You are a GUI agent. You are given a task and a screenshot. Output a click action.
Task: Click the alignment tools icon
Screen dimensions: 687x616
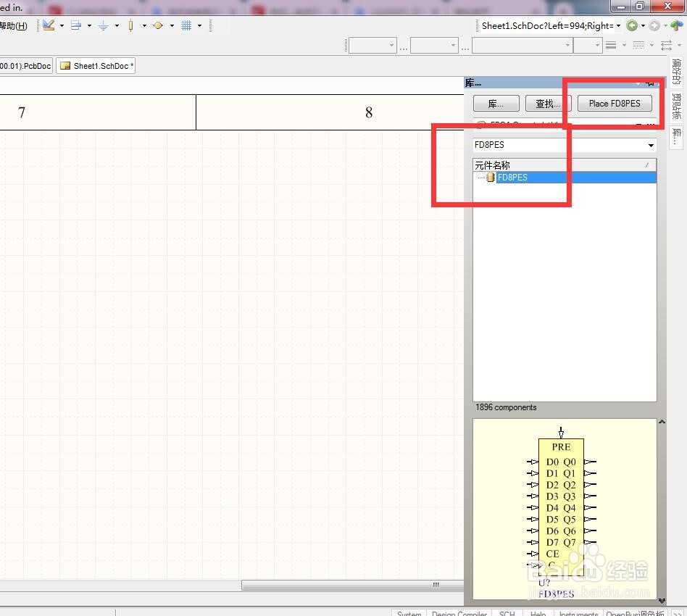76,25
